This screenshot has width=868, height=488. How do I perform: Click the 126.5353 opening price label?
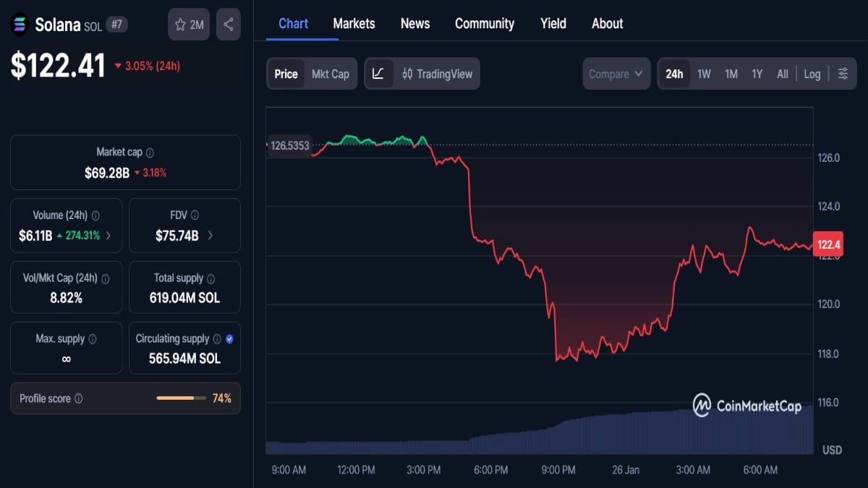pyautogui.click(x=289, y=145)
